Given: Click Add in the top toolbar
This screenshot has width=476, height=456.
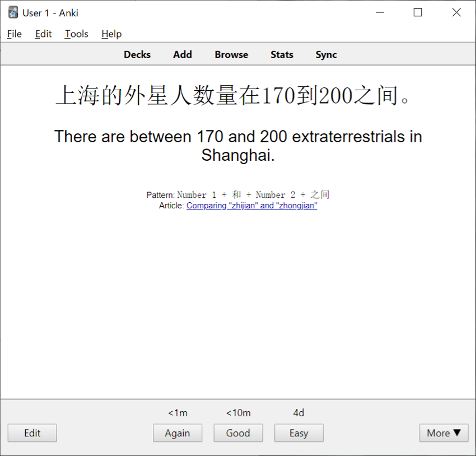Looking at the screenshot, I should point(183,55).
